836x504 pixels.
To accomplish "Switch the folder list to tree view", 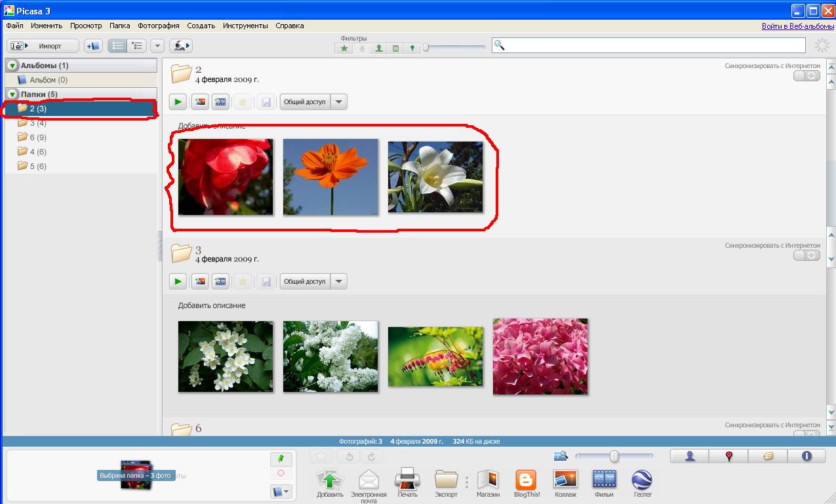I will click(x=137, y=46).
